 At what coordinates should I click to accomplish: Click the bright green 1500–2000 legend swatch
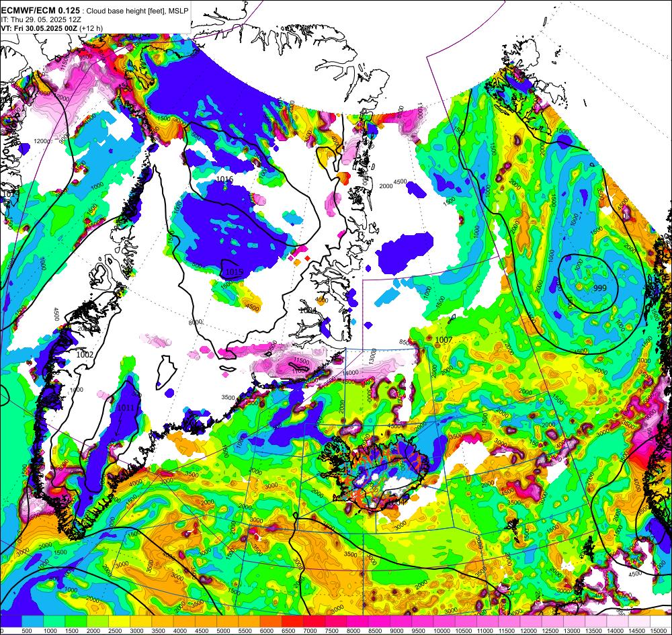point(76,621)
